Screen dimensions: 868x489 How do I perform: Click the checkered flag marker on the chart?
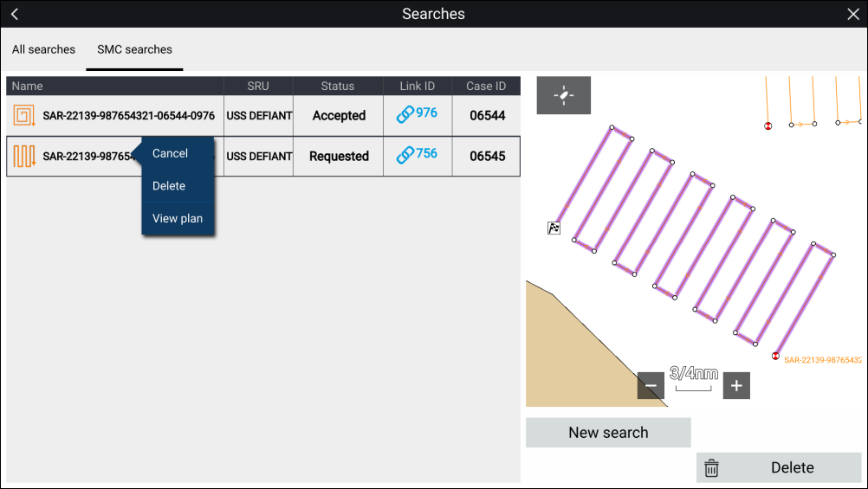[554, 228]
